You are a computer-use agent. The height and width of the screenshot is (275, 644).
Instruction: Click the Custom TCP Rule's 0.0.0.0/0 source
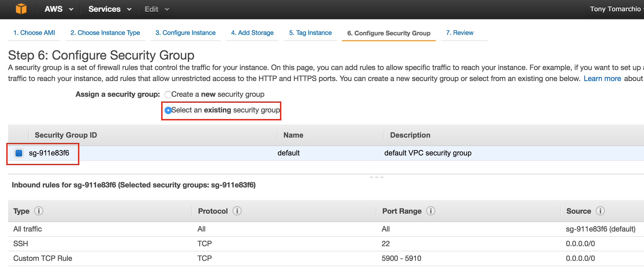click(580, 258)
